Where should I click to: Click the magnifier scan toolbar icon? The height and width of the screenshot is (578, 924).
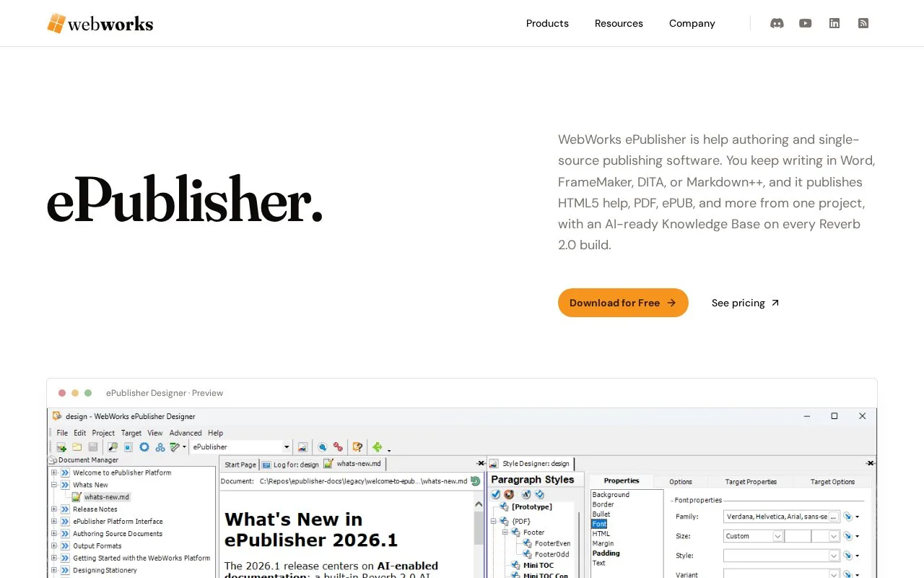[x=113, y=447]
